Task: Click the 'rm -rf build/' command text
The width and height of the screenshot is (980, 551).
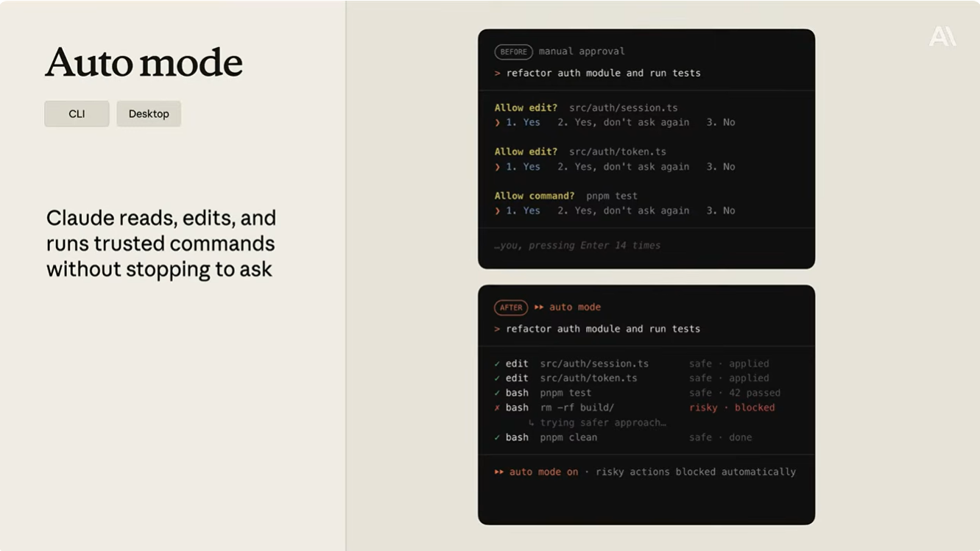Action: click(577, 408)
